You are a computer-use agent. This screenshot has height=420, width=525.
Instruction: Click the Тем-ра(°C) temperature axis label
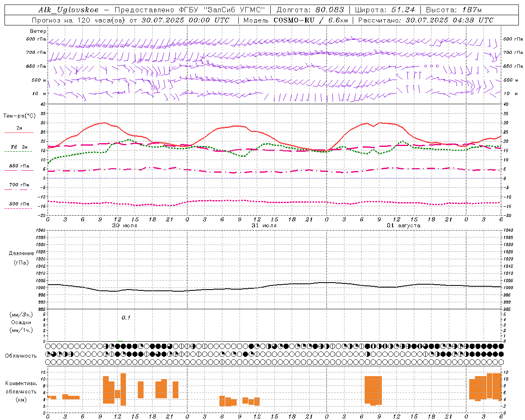tap(19, 116)
